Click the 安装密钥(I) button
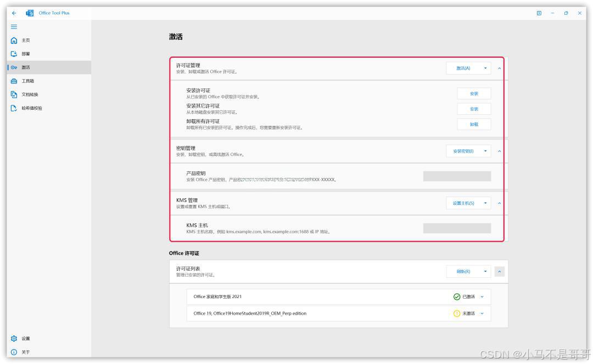The width and height of the screenshot is (593, 364). tap(463, 151)
